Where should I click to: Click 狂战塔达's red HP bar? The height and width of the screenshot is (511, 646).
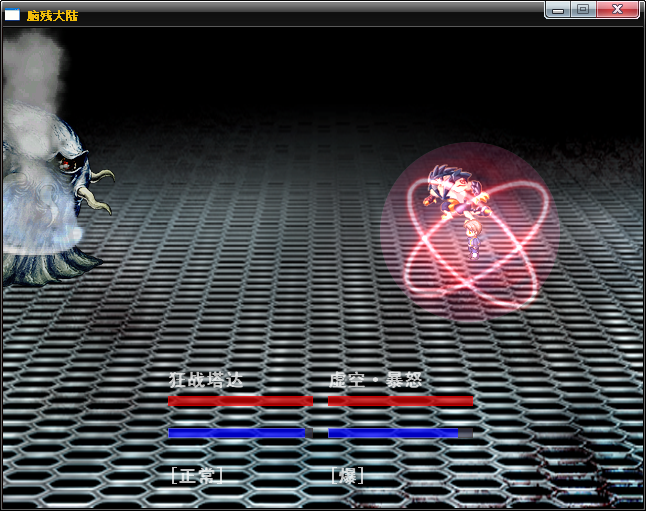point(240,401)
